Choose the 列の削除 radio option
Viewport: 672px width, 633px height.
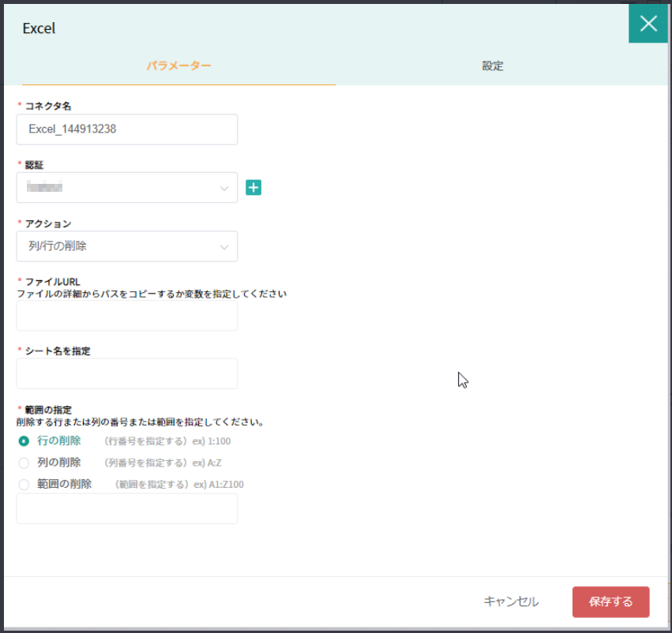[24, 463]
